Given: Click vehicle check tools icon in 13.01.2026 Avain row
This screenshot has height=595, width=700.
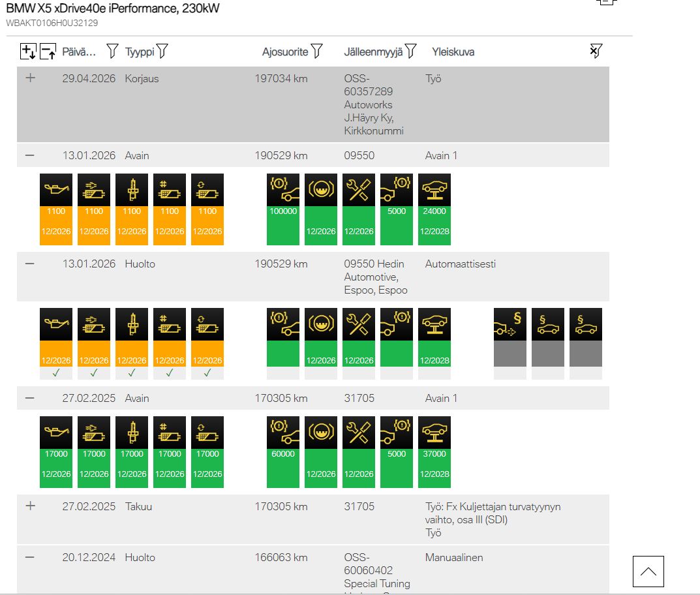Looking at the screenshot, I should click(359, 190).
